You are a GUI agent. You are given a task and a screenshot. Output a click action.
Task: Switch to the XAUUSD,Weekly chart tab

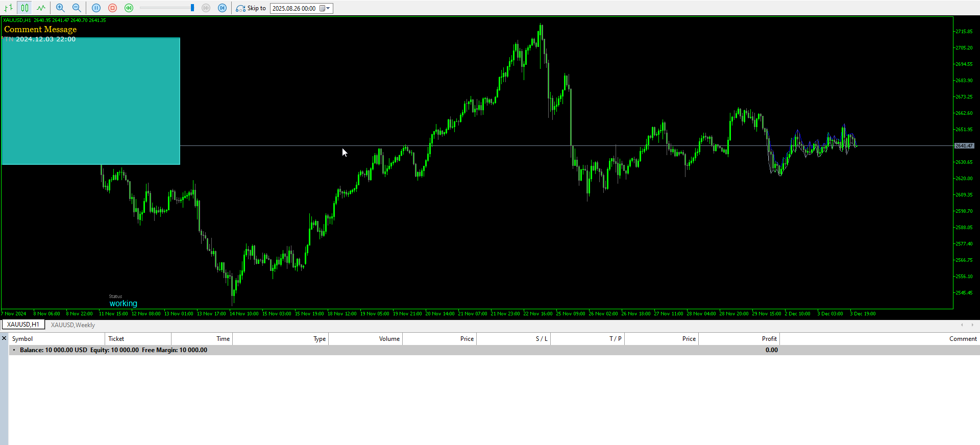73,325
